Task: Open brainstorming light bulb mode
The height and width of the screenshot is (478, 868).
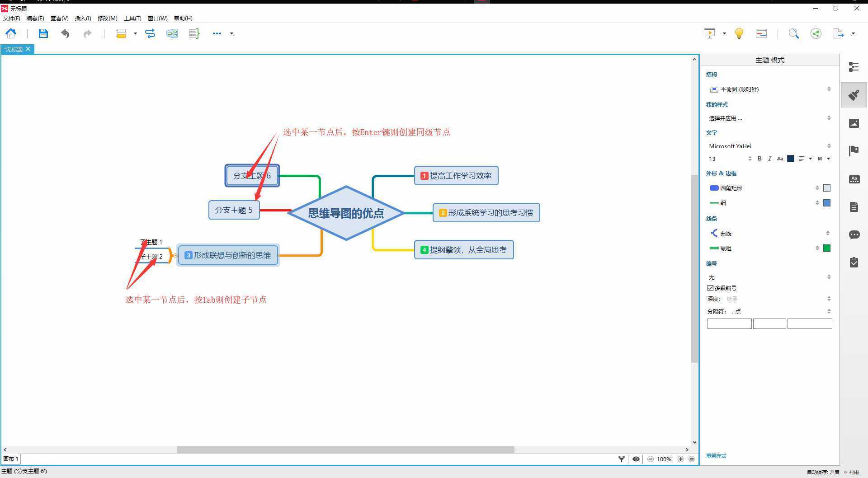Action: (x=739, y=33)
